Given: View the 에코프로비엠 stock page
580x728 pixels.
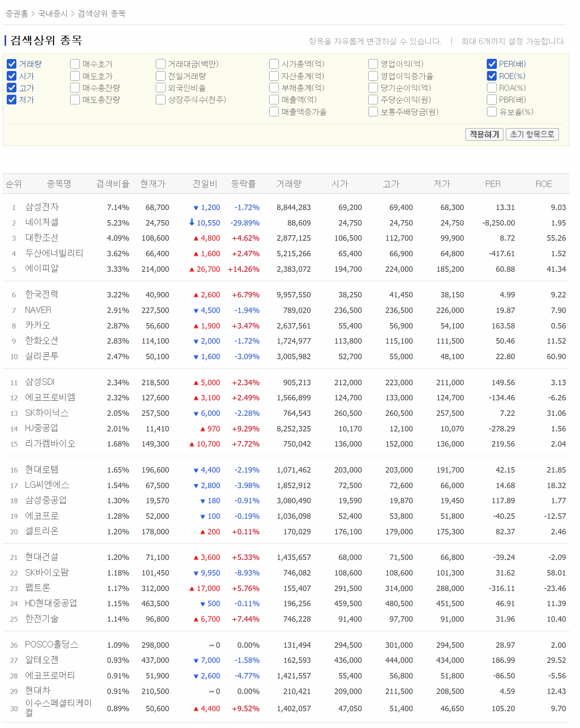Looking at the screenshot, I should pos(50,397).
